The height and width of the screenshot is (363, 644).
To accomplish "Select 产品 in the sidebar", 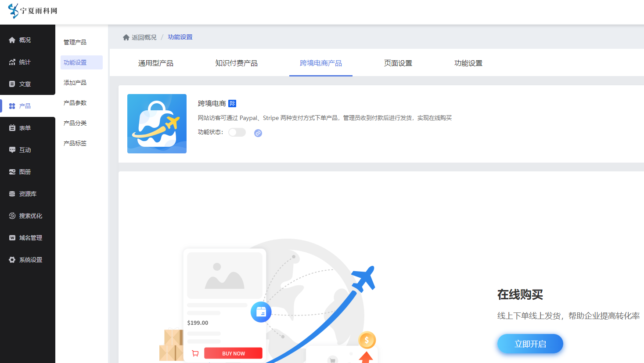I will (x=28, y=106).
